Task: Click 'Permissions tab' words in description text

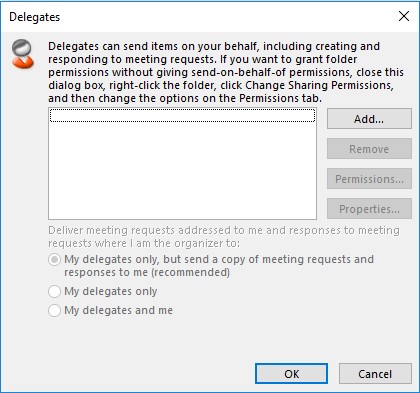Action: point(280,98)
